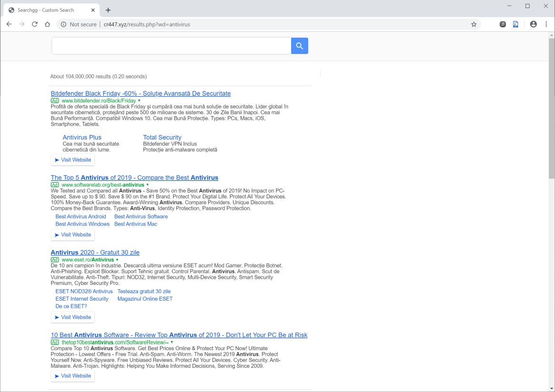
Task: Open Best Antivirus Windows sitelink
Action: pos(82,224)
